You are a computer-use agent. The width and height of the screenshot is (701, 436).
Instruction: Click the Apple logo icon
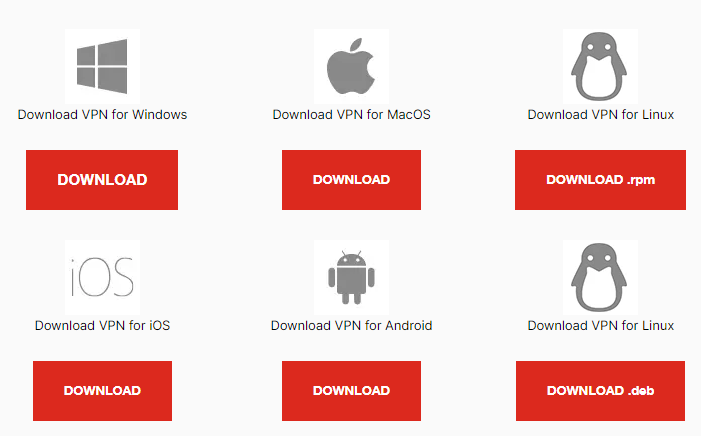click(x=351, y=67)
